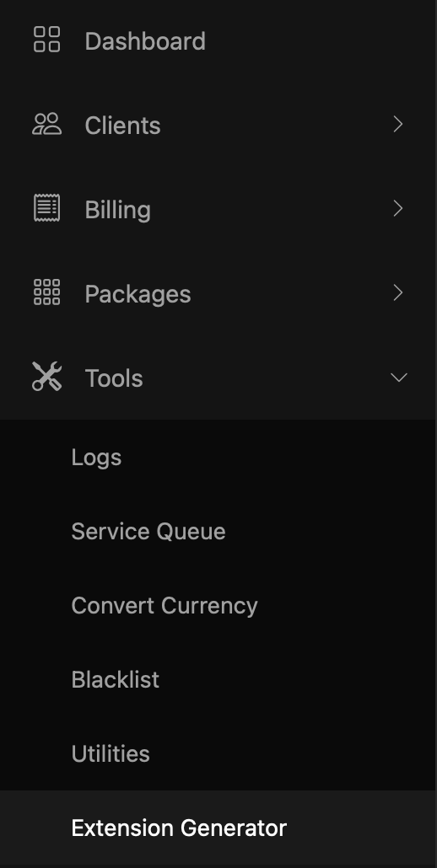
Task: Expand the Clients submenu chevron
Action: click(397, 124)
